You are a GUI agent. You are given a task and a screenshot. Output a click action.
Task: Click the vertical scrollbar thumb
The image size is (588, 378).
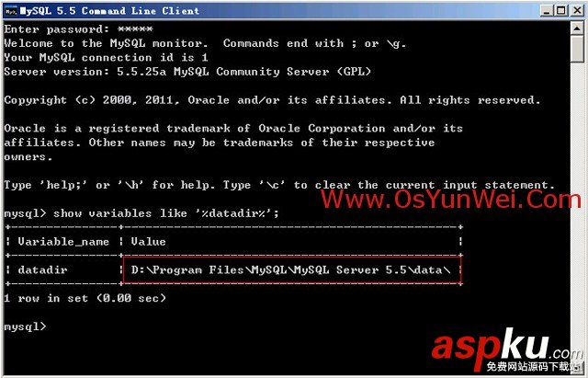577,49
